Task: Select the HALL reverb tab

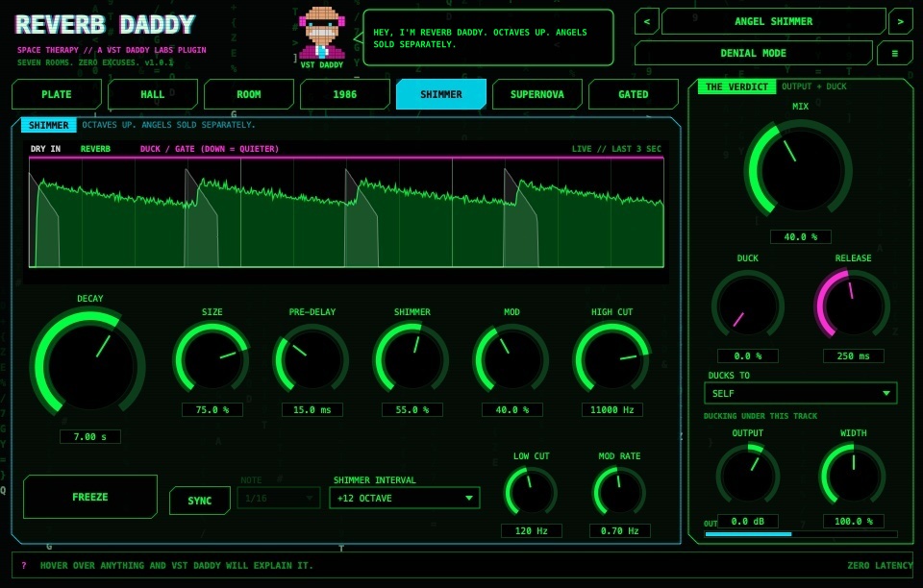Action: [153, 94]
